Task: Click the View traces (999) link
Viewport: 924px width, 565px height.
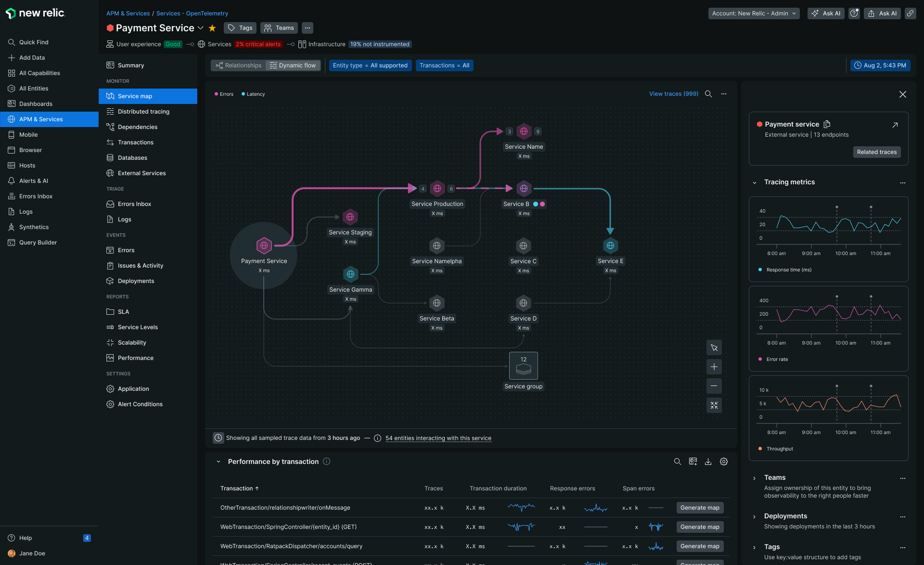Action: coord(674,94)
